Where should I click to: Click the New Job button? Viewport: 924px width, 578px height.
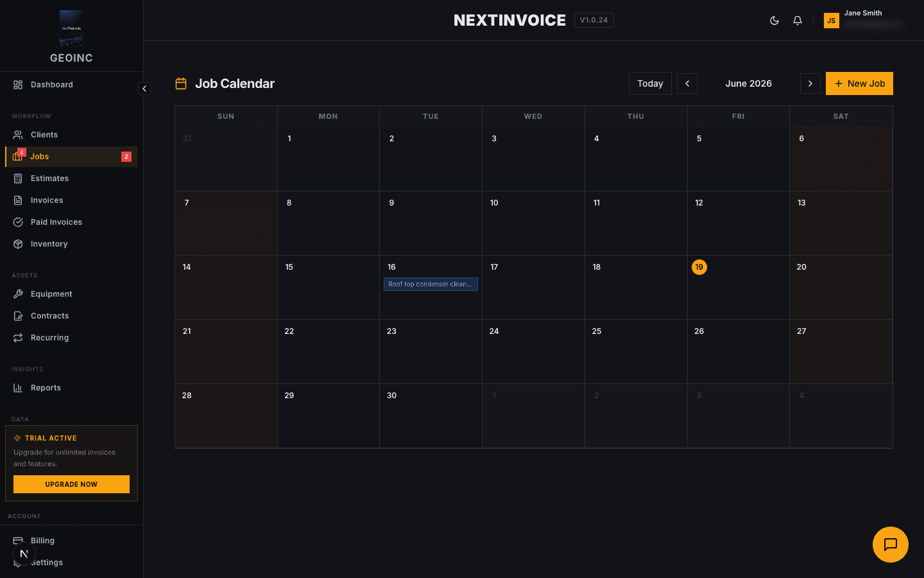point(859,83)
